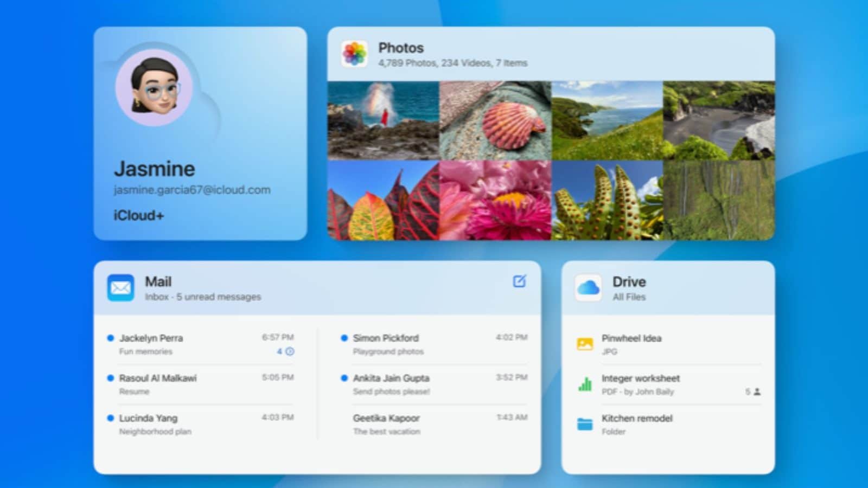Click the 'Neighborhood plan' subject line
The image size is (868, 488).
(155, 432)
